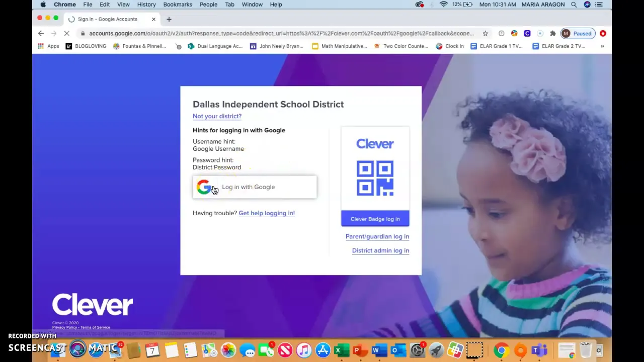644x362 pixels.
Task: Open BLOGLOVING bookmark
Action: tap(86, 46)
